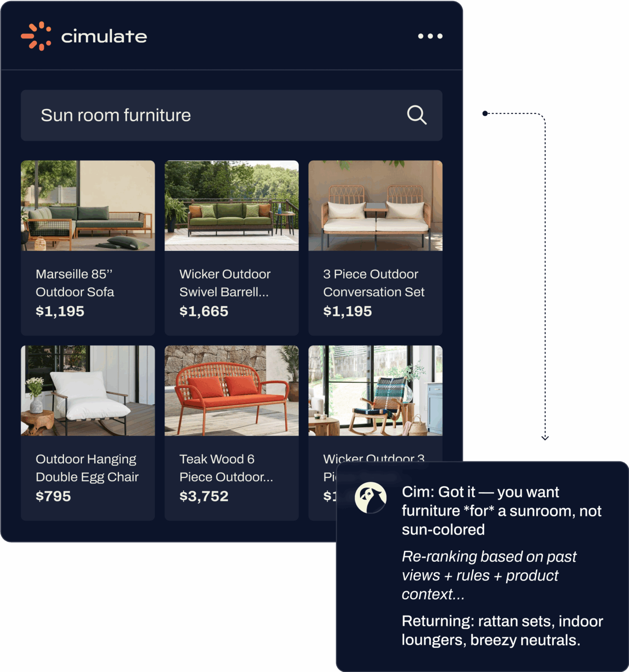Open the 3 Piece Outdoor Conversation Set photo
This screenshot has height=672, width=629.
(x=375, y=206)
